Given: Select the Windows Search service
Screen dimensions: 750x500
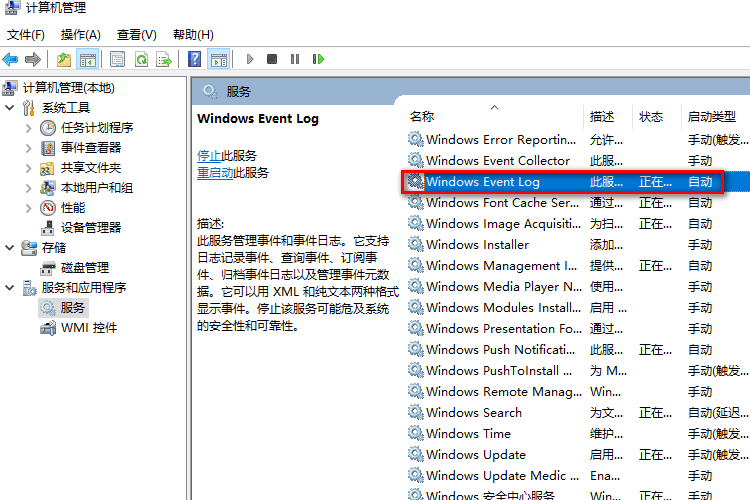Looking at the screenshot, I should point(577,413).
